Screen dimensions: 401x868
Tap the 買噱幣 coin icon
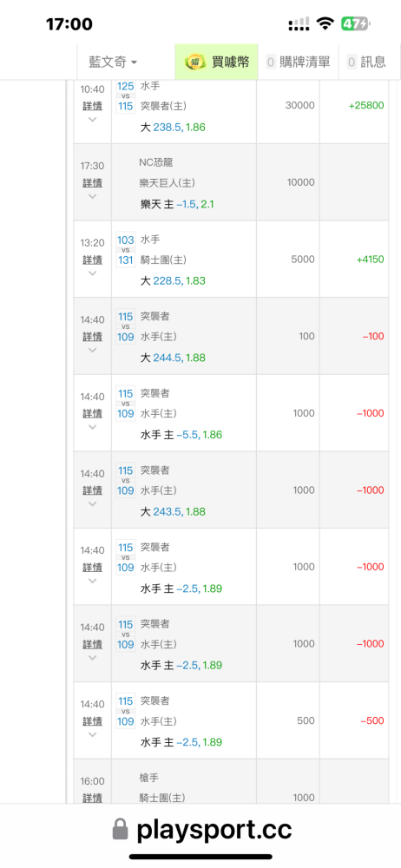[x=194, y=62]
